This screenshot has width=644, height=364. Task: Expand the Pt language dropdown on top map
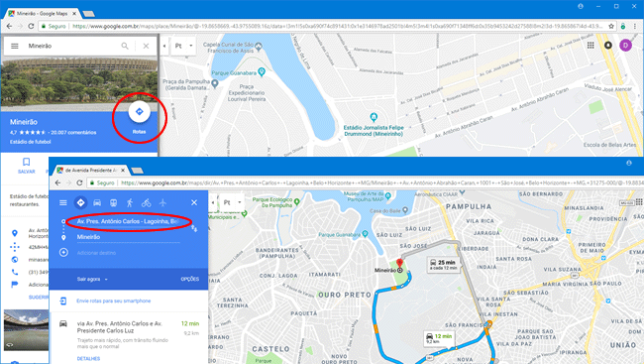pos(183,46)
